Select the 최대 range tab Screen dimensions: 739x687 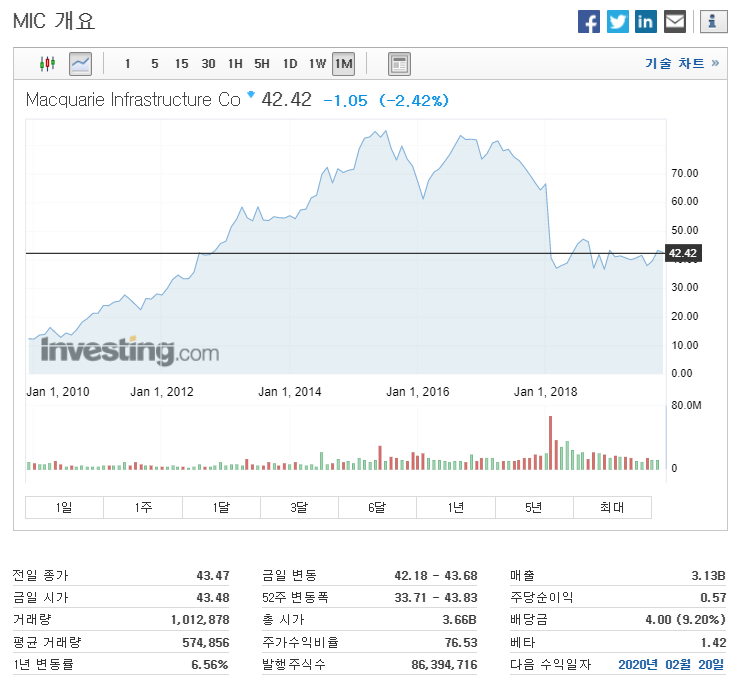pos(612,507)
